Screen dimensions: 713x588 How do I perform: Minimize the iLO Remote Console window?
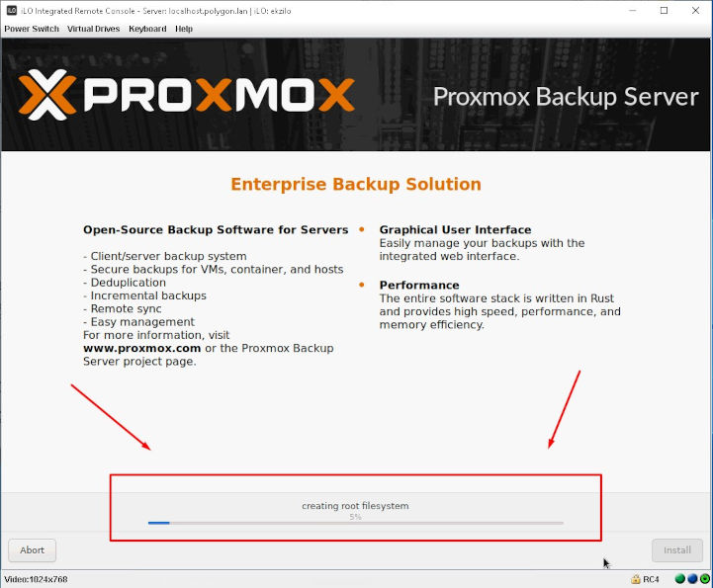633,11
